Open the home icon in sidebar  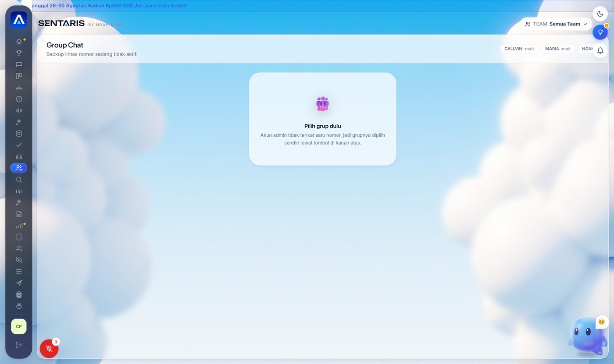19,42
